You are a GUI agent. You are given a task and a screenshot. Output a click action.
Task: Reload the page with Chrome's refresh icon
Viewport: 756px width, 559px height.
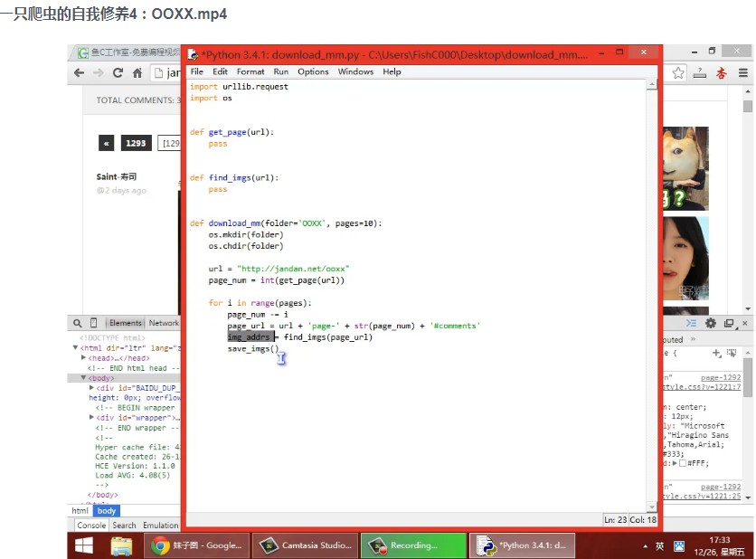pos(117,72)
